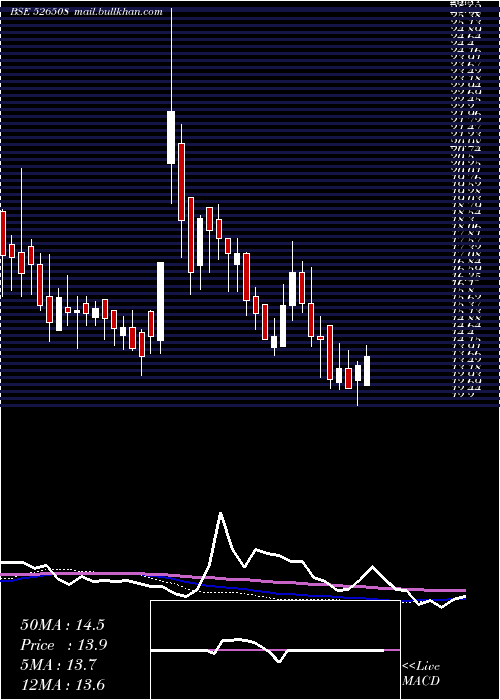Click the "BSE 526508" chart title
Viewport: 500px width, 700px height.
(39, 12)
